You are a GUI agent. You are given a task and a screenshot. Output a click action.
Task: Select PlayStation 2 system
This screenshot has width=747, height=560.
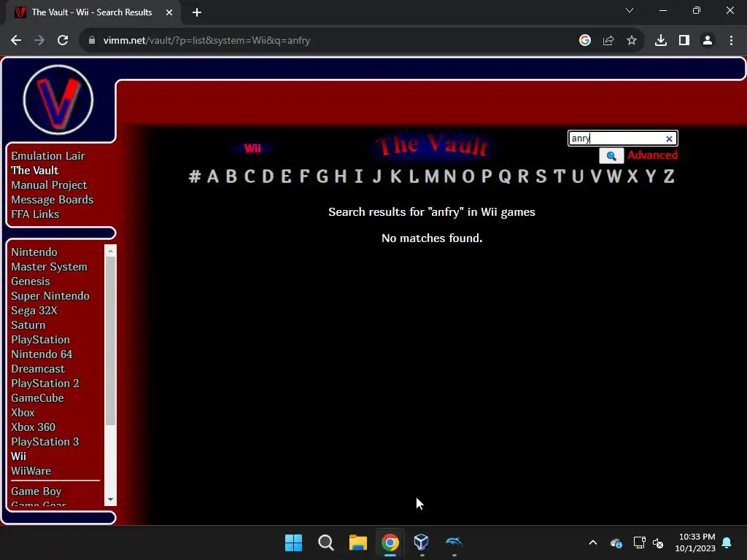[x=45, y=384]
